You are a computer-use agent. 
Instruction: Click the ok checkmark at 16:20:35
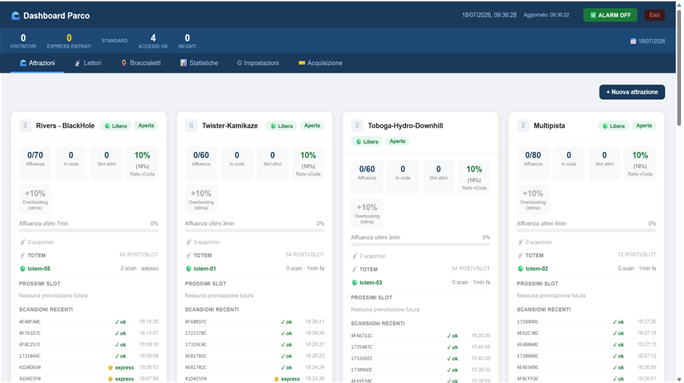[x=452, y=336]
